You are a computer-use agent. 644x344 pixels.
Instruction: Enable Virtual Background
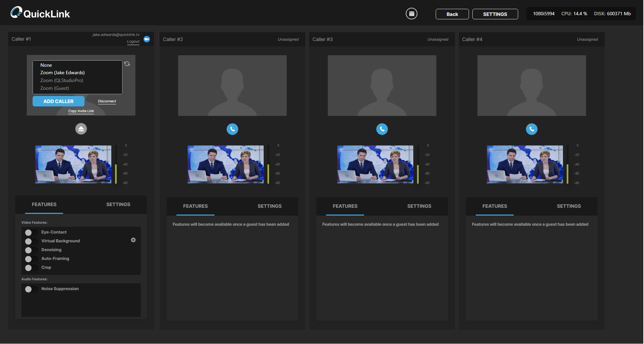(x=31, y=241)
